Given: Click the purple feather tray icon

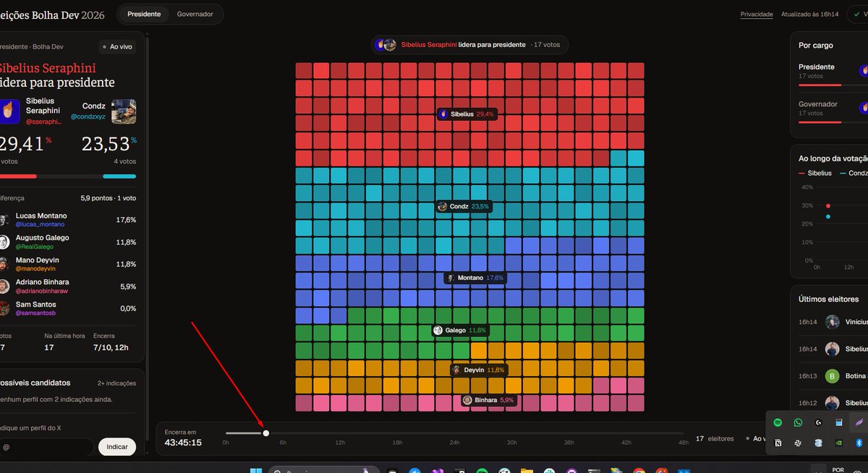Looking at the screenshot, I should click(x=859, y=422).
